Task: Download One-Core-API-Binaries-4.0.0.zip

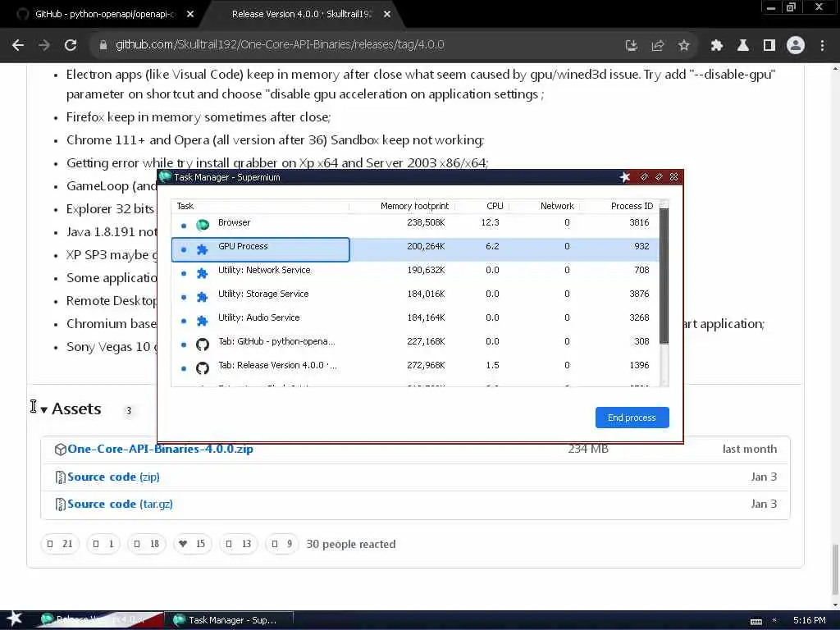Action: (160, 449)
